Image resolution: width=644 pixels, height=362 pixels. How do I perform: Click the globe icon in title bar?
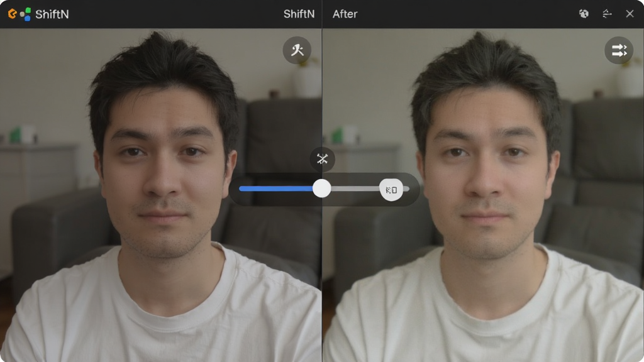tap(584, 14)
